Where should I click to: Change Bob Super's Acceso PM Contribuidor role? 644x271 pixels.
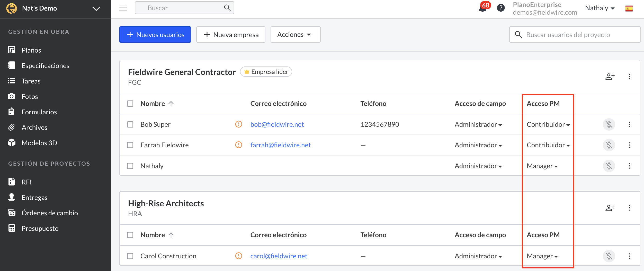(x=548, y=124)
